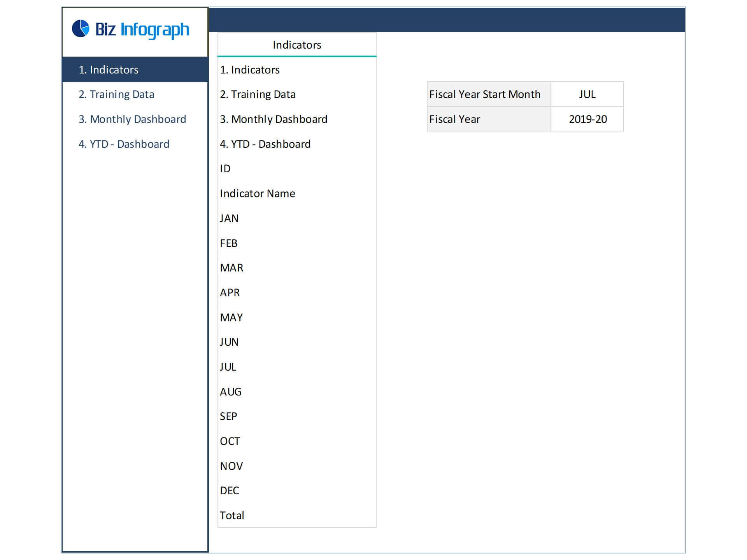The height and width of the screenshot is (560, 747).
Task: Select '1. Indicators' row in Indicators list
Action: (297, 70)
